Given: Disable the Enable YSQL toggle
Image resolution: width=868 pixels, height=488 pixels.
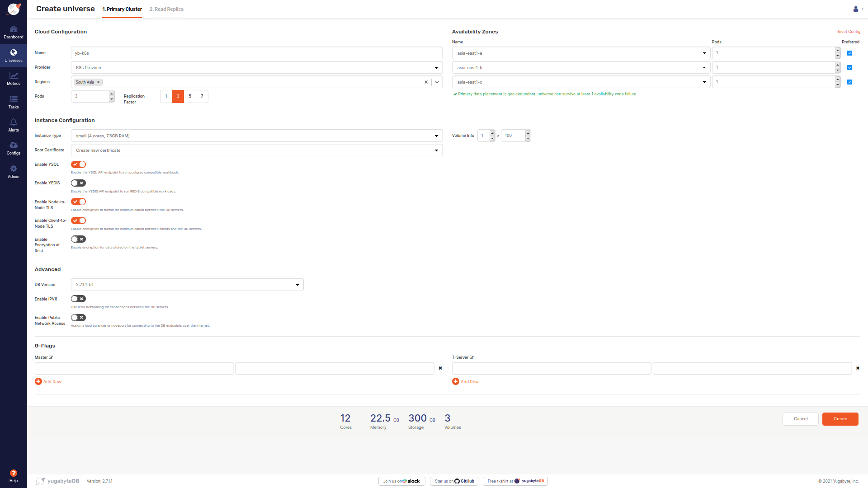Looking at the screenshot, I should click(78, 164).
